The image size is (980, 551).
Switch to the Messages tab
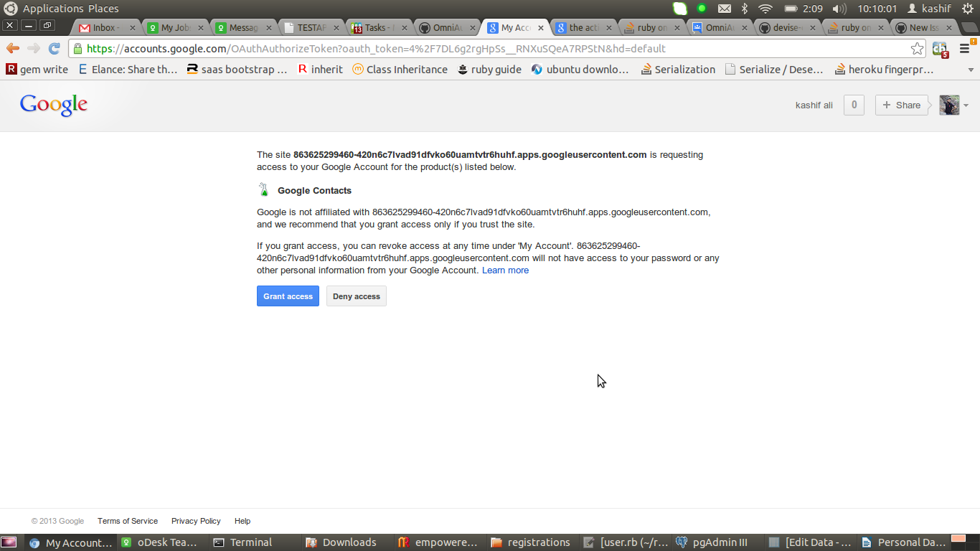(x=243, y=28)
